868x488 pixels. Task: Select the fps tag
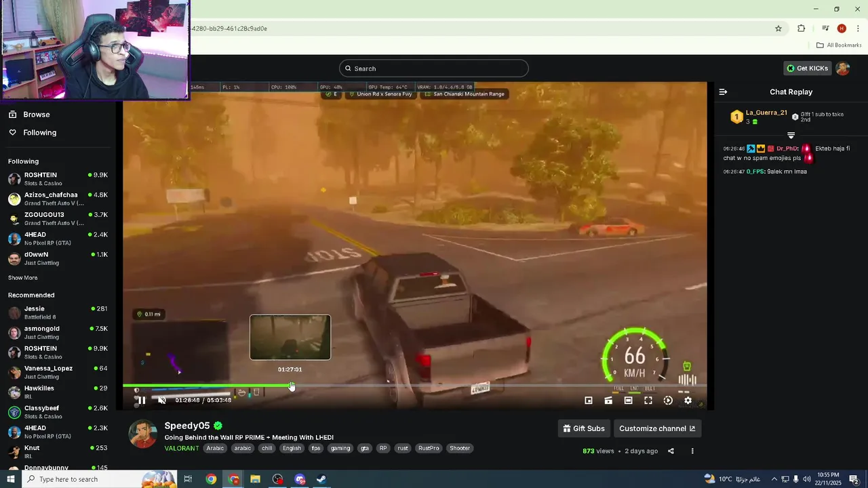316,448
